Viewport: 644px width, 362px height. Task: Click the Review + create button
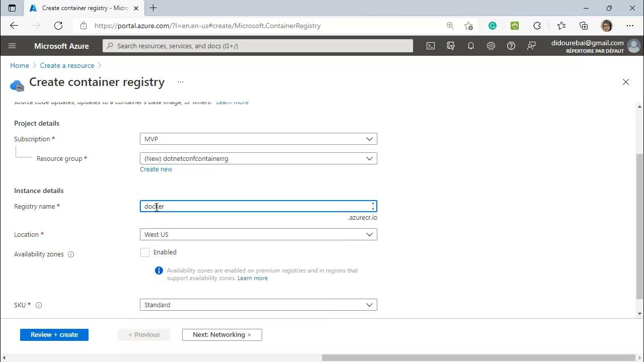pyautogui.click(x=54, y=334)
